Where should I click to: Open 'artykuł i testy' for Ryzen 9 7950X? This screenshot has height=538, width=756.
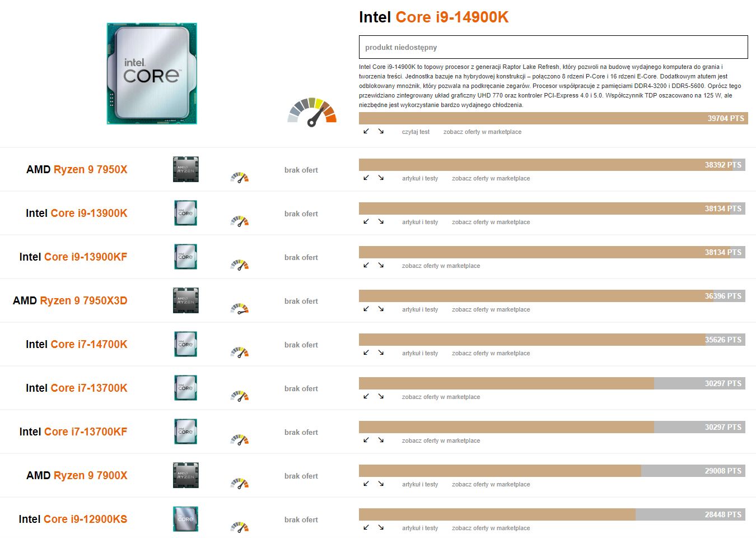[x=420, y=179]
